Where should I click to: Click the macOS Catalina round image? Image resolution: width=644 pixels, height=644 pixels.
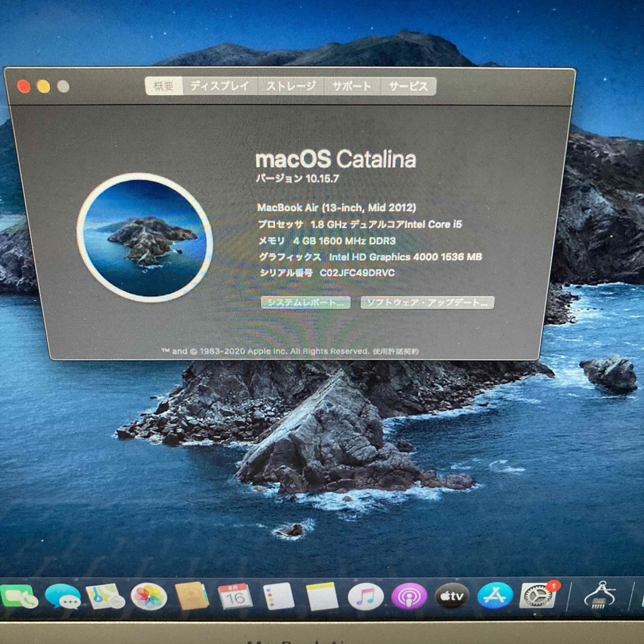pyautogui.click(x=144, y=237)
